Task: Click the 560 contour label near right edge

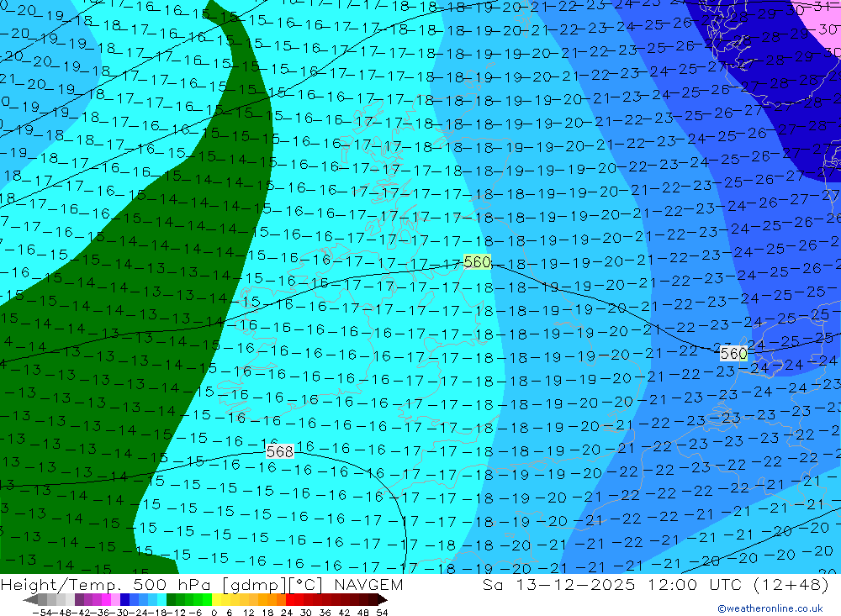Action: pos(733,354)
